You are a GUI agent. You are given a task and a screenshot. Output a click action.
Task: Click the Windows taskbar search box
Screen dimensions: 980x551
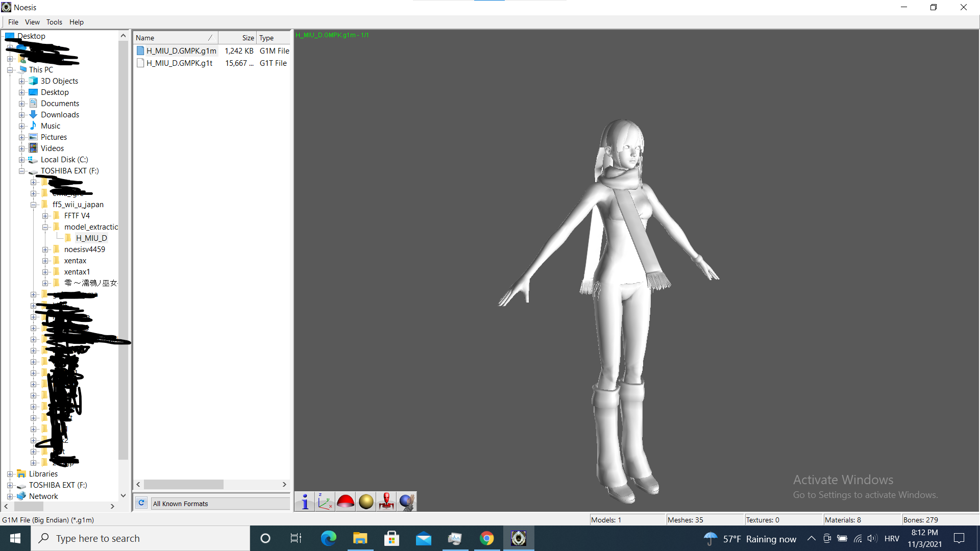(140, 538)
